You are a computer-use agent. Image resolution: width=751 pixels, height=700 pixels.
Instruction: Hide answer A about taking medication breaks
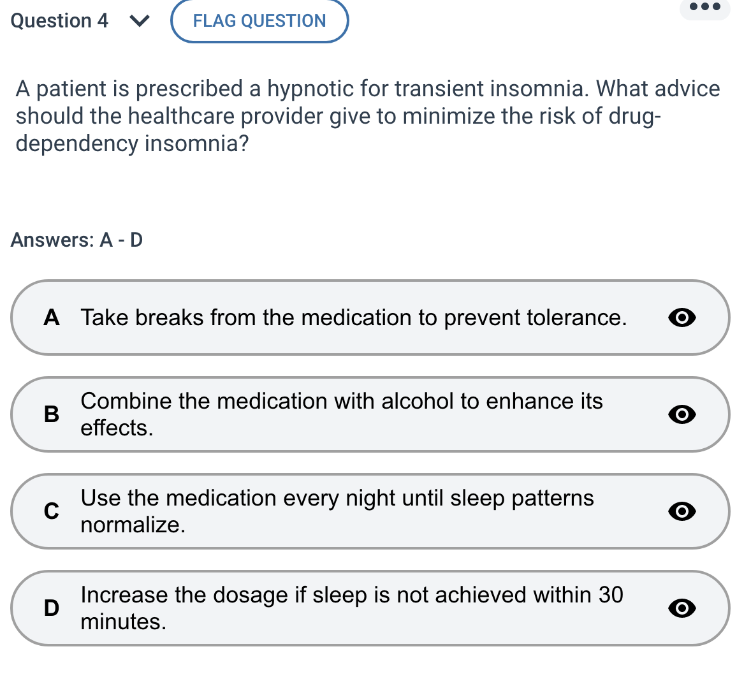[682, 317]
